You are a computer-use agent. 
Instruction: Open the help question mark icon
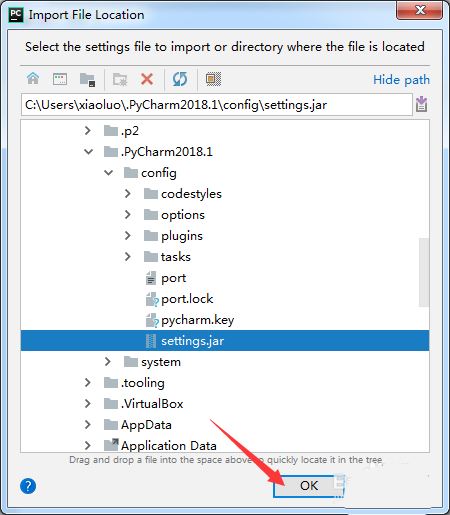point(28,486)
